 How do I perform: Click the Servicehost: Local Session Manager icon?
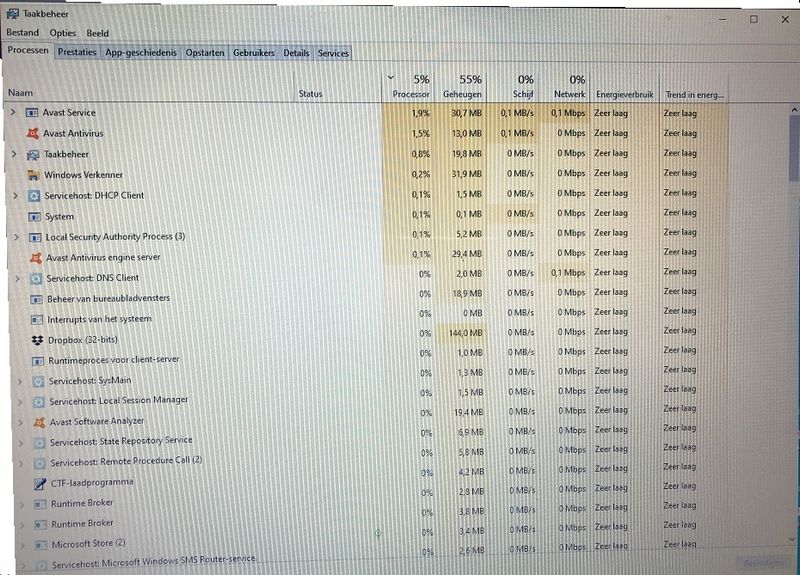click(x=39, y=402)
